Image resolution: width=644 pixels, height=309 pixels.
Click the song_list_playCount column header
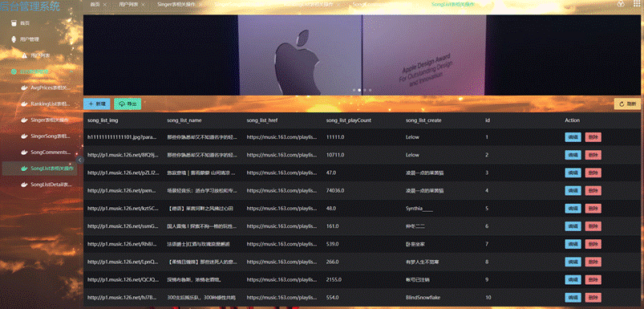click(349, 120)
